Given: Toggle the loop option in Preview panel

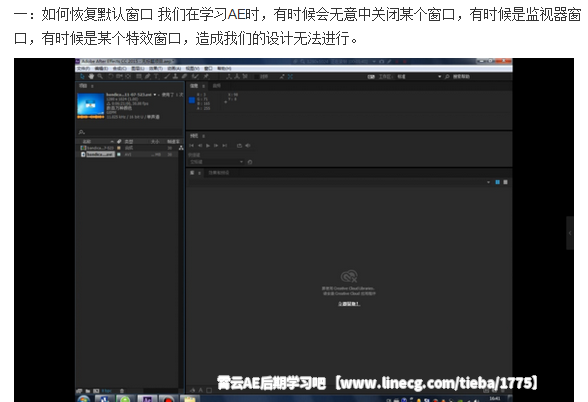Looking at the screenshot, I should tap(239, 146).
